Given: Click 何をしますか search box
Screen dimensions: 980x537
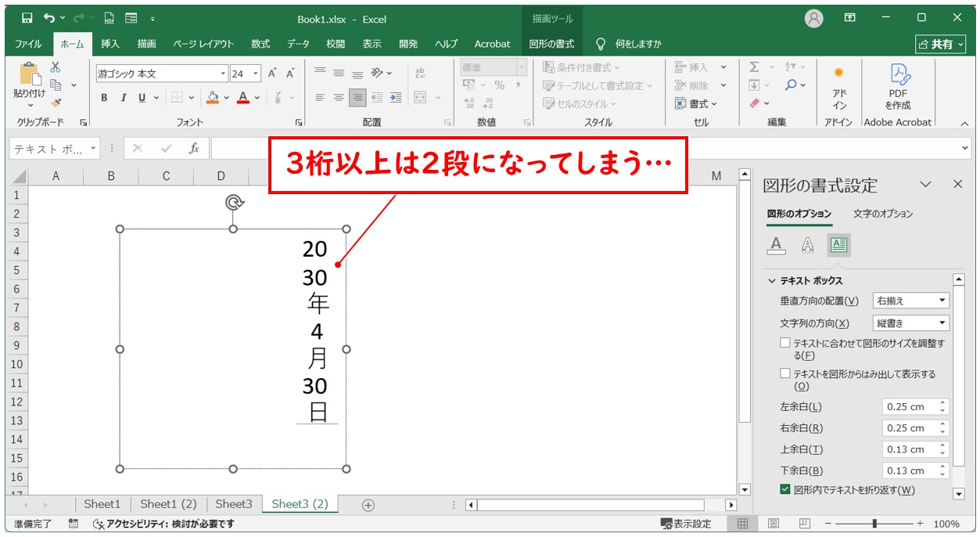Looking at the screenshot, I should pyautogui.click(x=628, y=44).
